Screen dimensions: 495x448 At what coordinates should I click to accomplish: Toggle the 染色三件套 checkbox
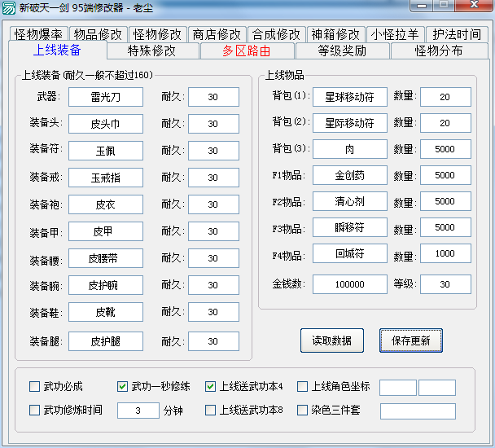pos(303,410)
